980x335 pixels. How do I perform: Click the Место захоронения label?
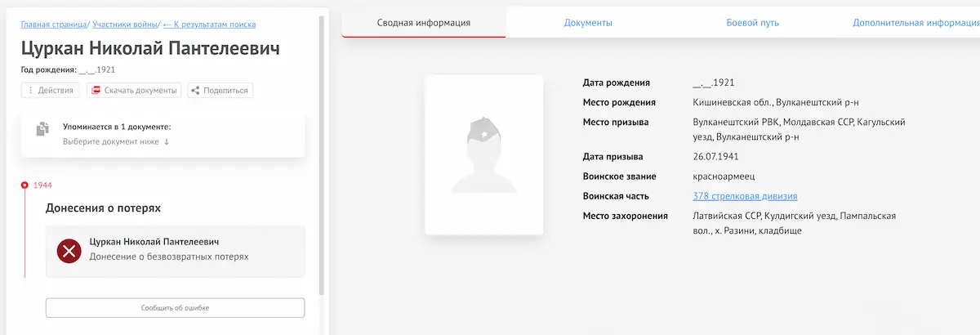click(626, 216)
